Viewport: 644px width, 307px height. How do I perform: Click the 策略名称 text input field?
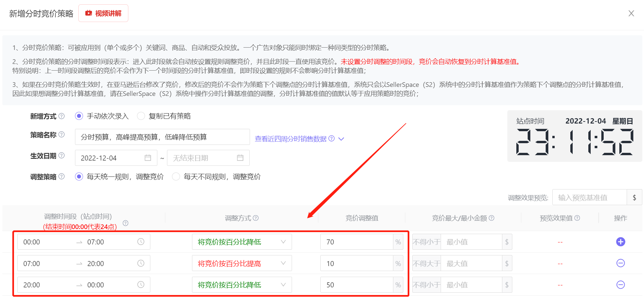click(162, 137)
